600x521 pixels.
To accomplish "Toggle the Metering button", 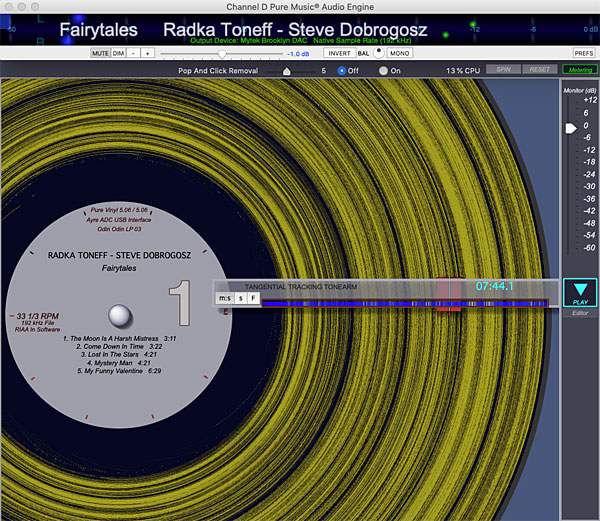I will click(580, 70).
